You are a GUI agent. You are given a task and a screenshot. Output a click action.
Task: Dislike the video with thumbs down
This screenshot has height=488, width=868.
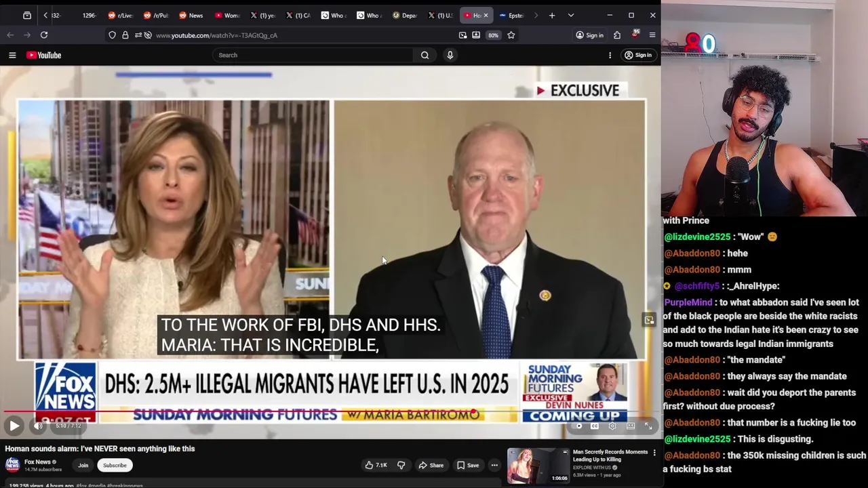pyautogui.click(x=401, y=465)
